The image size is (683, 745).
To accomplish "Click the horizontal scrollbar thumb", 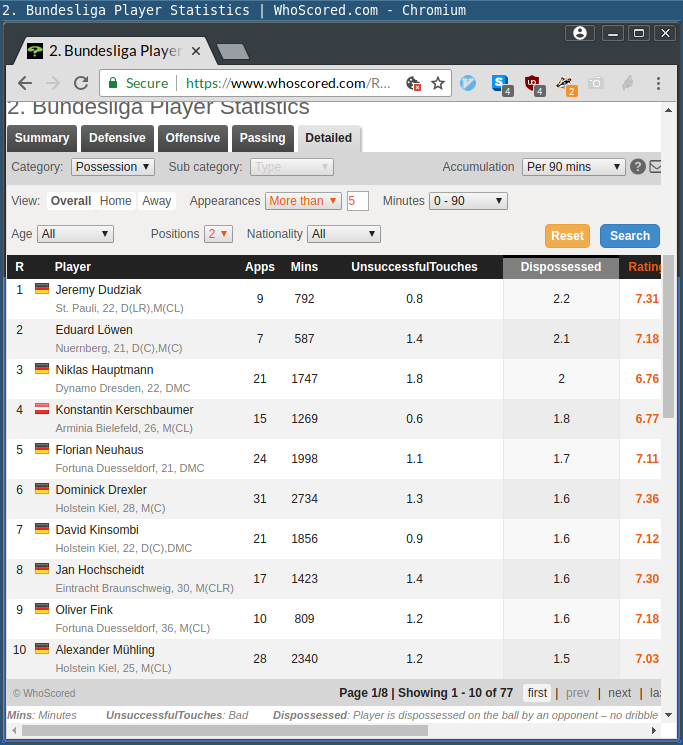I will pos(225,730).
